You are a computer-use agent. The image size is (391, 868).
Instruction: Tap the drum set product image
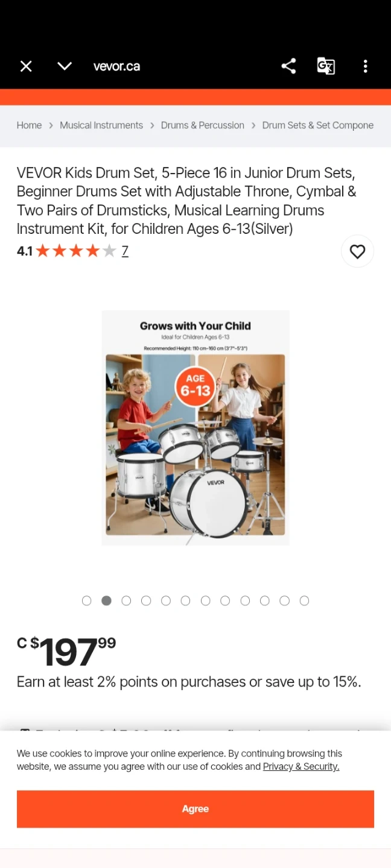pos(195,428)
